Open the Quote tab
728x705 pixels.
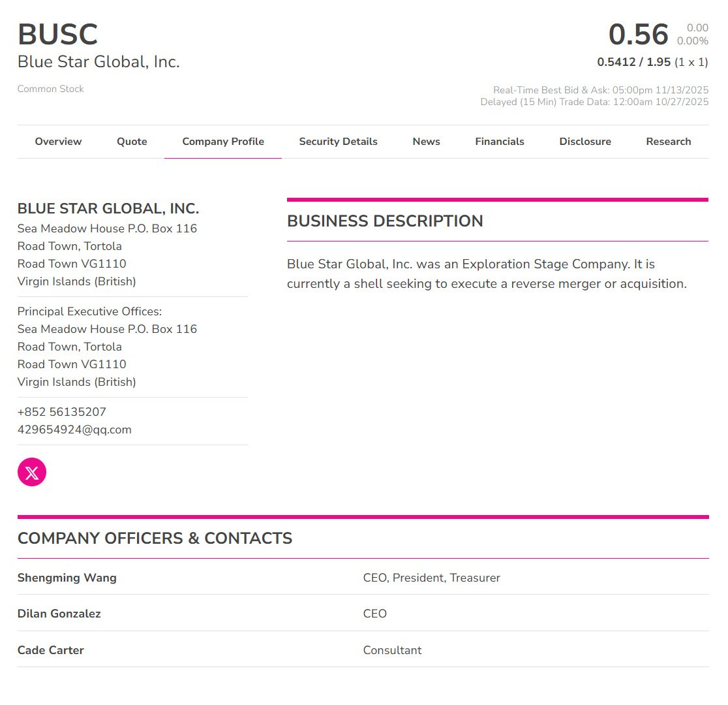tap(132, 142)
